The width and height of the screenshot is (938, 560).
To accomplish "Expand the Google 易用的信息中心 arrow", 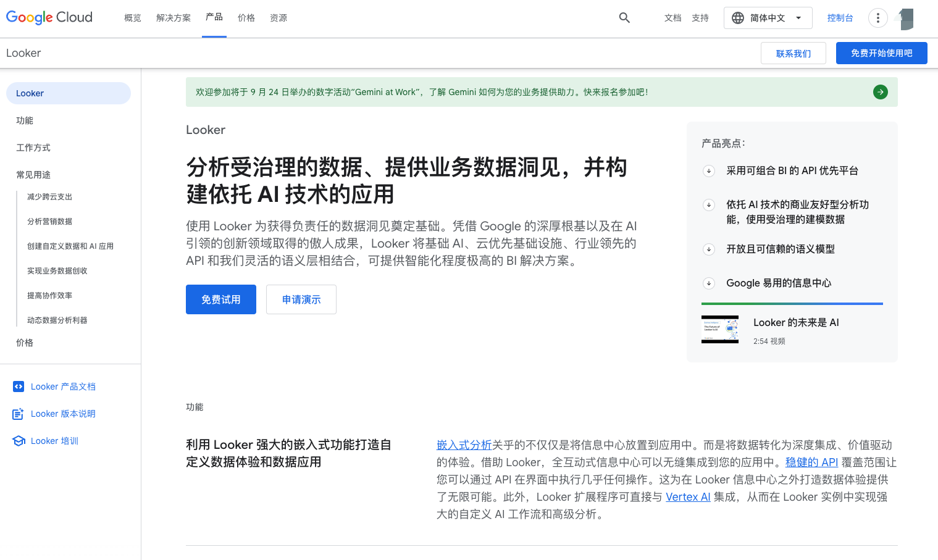I will [709, 283].
